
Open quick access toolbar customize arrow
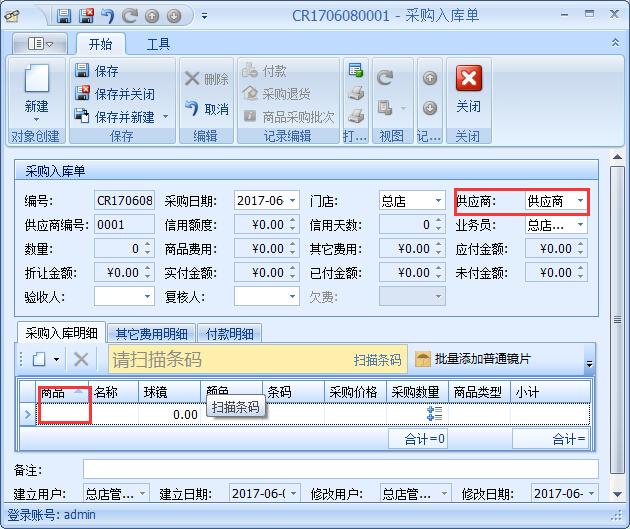[205, 16]
